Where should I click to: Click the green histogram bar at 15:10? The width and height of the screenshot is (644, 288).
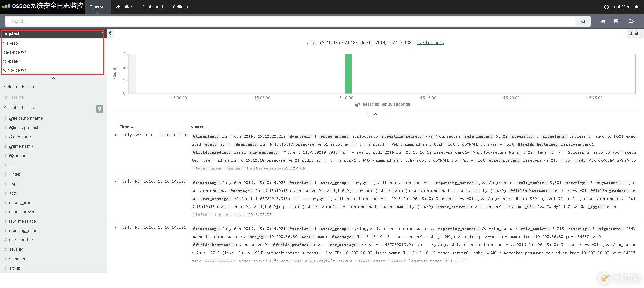pyautogui.click(x=348, y=74)
